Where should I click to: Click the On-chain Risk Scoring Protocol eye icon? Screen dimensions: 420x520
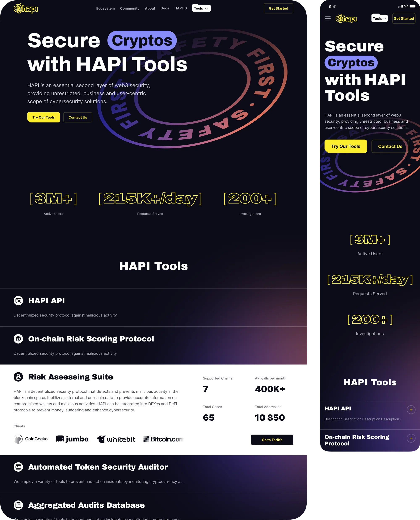[x=18, y=339]
